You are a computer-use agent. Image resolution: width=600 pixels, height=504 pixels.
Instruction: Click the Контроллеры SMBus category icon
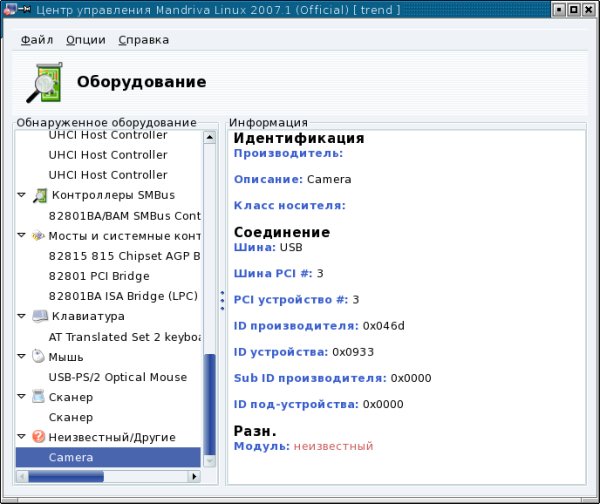pyautogui.click(x=40, y=195)
